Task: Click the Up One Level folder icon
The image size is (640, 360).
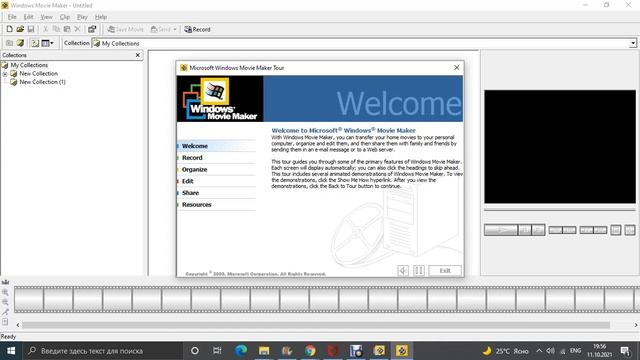Action: tap(9, 43)
